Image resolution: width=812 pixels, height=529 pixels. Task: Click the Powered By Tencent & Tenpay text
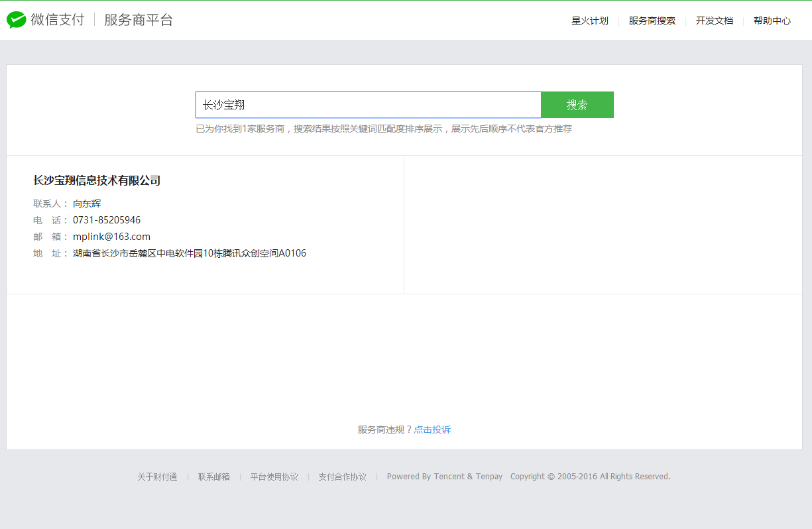click(444, 477)
